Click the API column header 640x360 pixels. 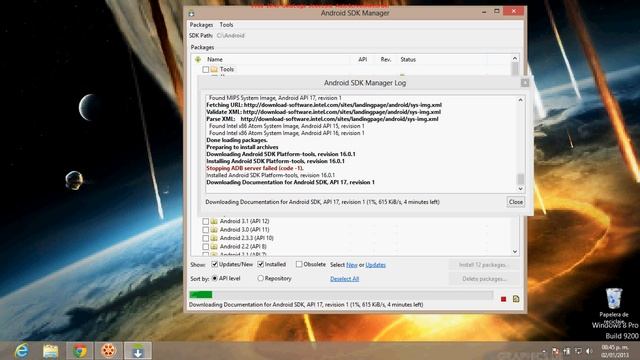point(362,60)
